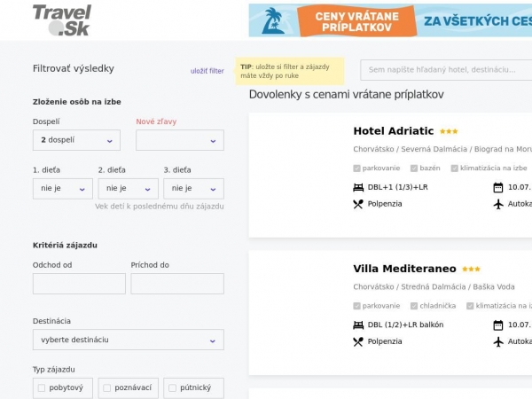Open the Nové zľavy dropdown
This screenshot has height=399, width=532.
point(180,140)
